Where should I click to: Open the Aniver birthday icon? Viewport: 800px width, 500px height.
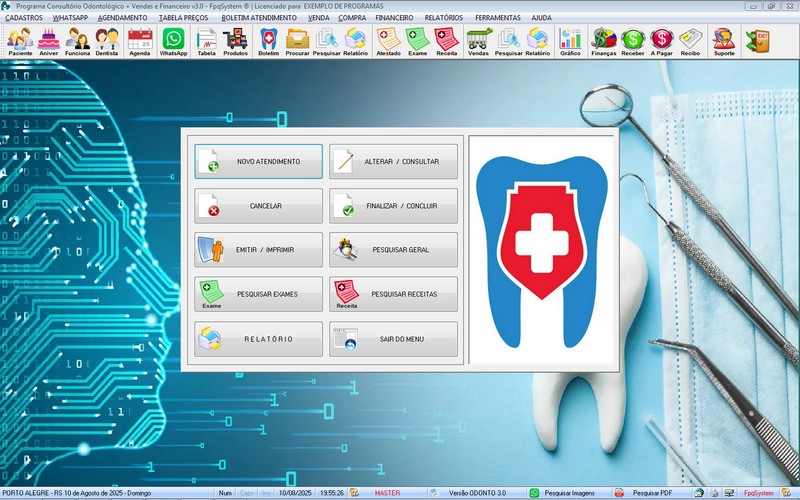pos(49,41)
